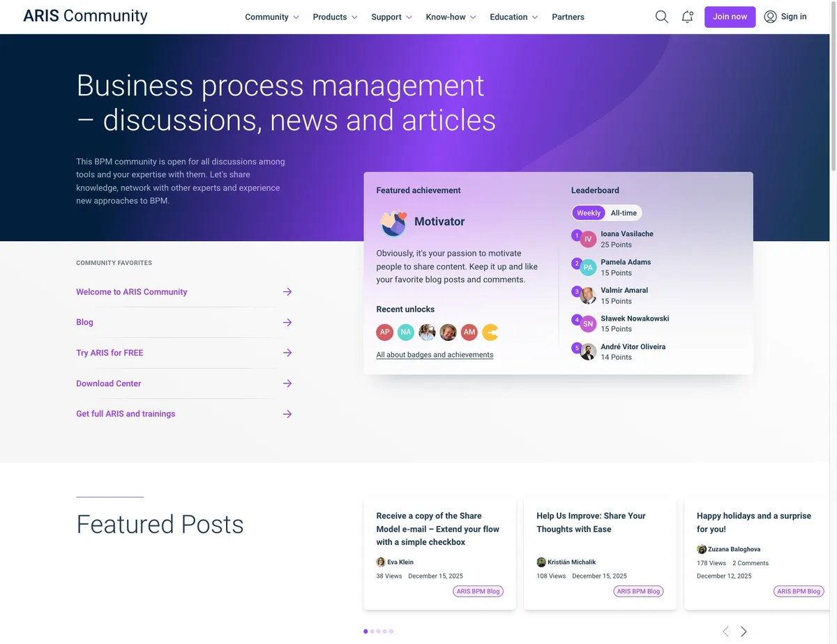This screenshot has width=837, height=644.
Task: Open Welcome to ARIS Community link
Action: click(132, 292)
